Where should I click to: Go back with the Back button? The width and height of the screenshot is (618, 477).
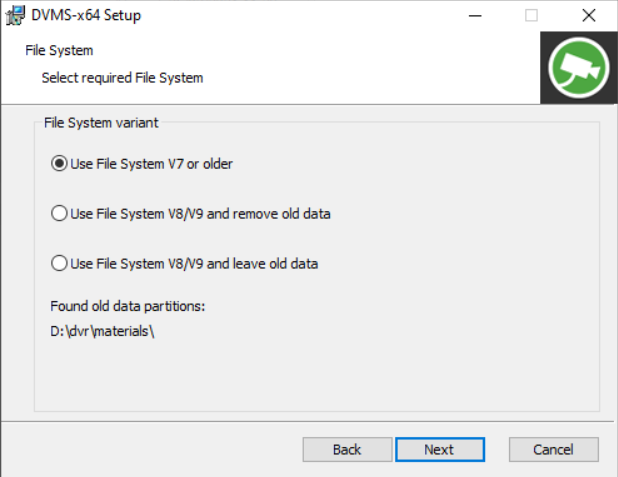click(347, 450)
